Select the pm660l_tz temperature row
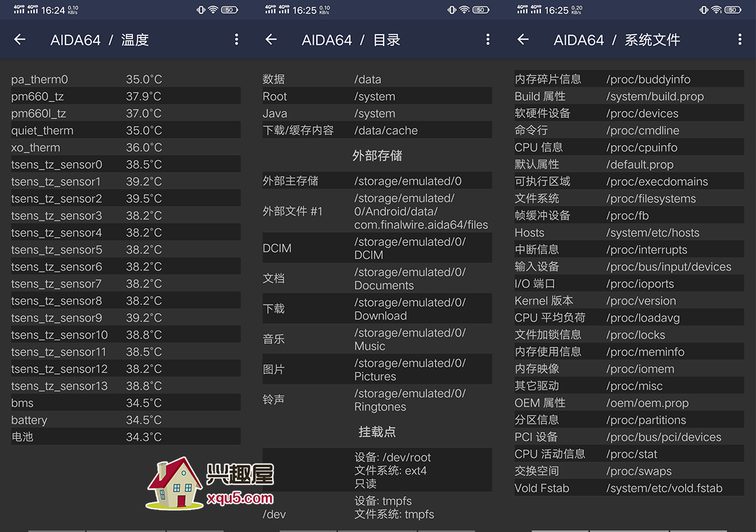Image resolution: width=756 pixels, height=532 pixels. click(x=126, y=113)
